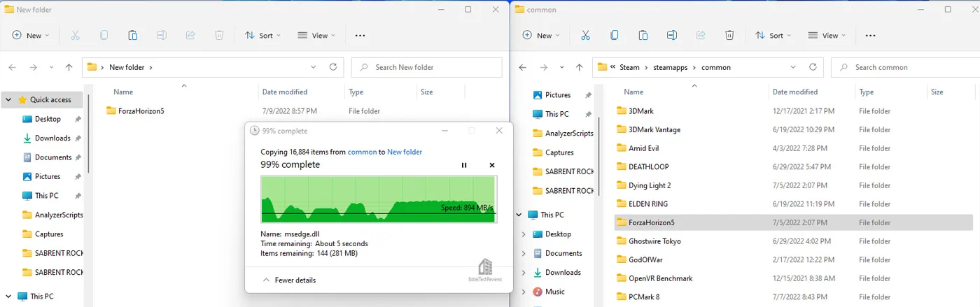Open See more menu in common window
This screenshot has height=307, width=980.
click(870, 35)
